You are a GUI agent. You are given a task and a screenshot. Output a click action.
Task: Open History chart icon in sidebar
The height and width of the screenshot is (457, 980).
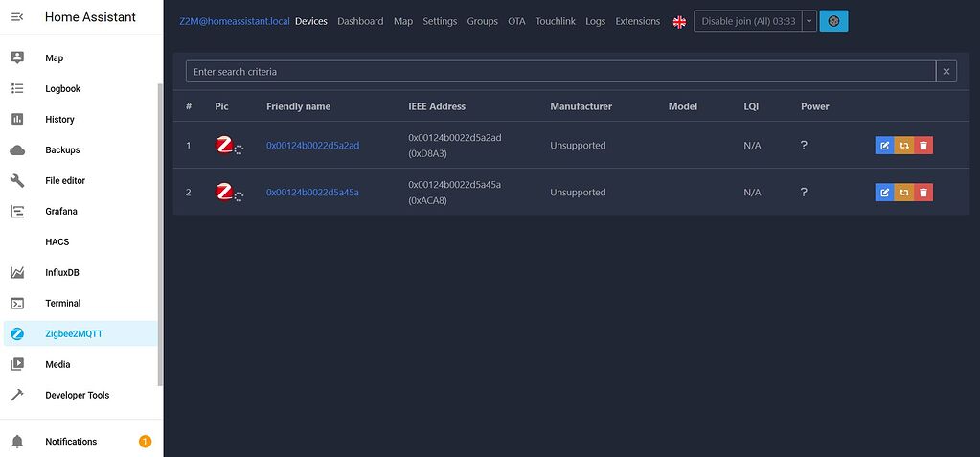point(17,119)
